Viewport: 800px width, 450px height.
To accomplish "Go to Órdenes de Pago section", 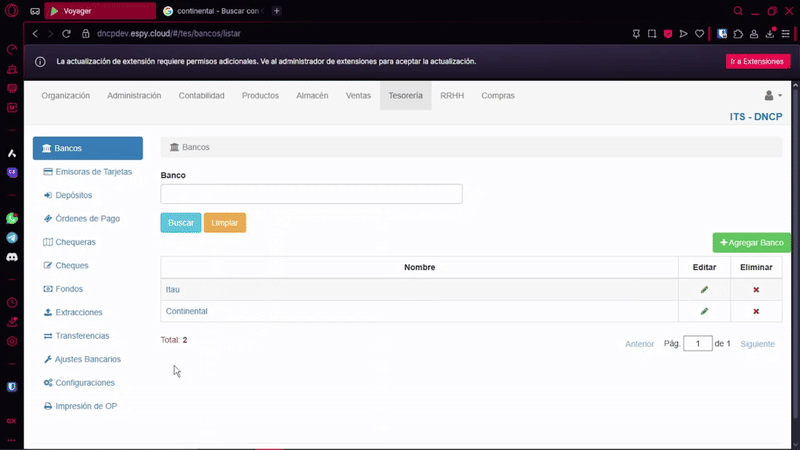I will click(x=87, y=218).
